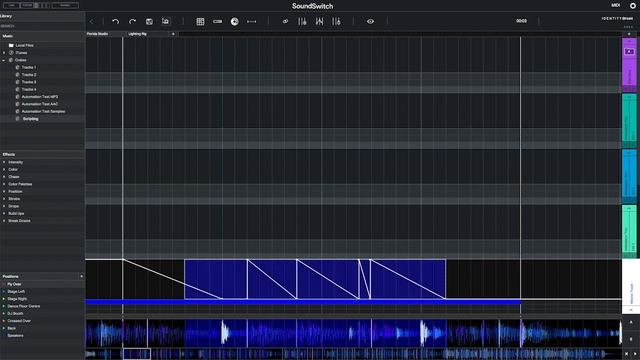Image resolution: width=640 pixels, height=360 pixels.
Task: Toggle the grid snap icon
Action: pyautogui.click(x=200, y=21)
